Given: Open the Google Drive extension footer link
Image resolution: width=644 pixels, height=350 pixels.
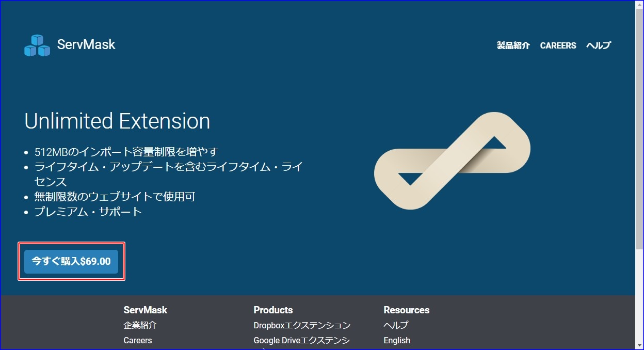Looking at the screenshot, I should tap(302, 340).
